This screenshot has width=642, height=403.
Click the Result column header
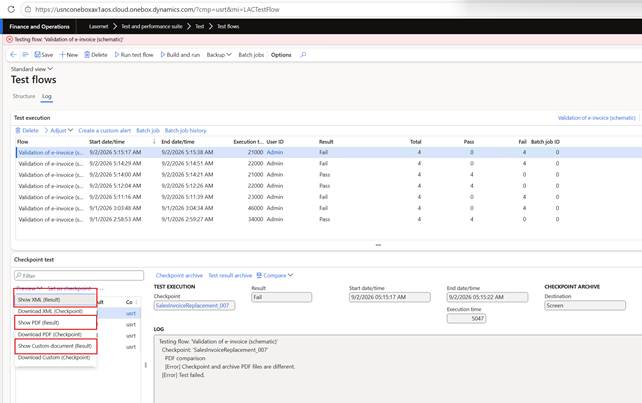(x=326, y=142)
